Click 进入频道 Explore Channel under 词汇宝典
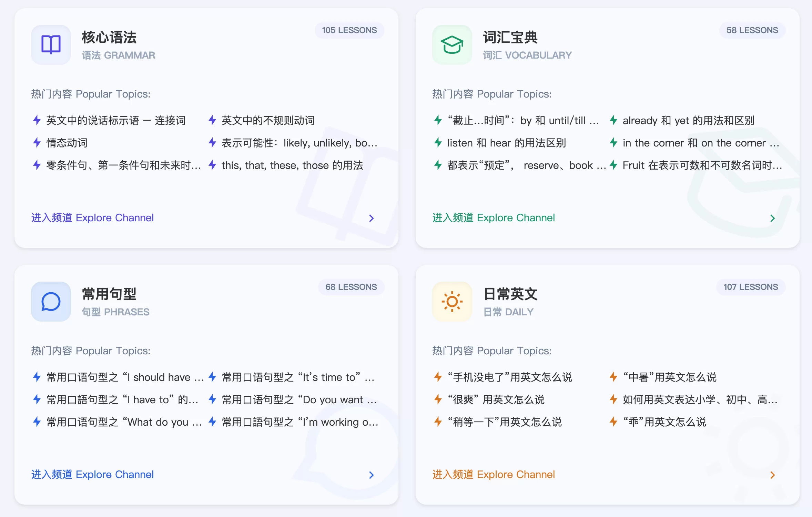812x517 pixels. pos(494,218)
